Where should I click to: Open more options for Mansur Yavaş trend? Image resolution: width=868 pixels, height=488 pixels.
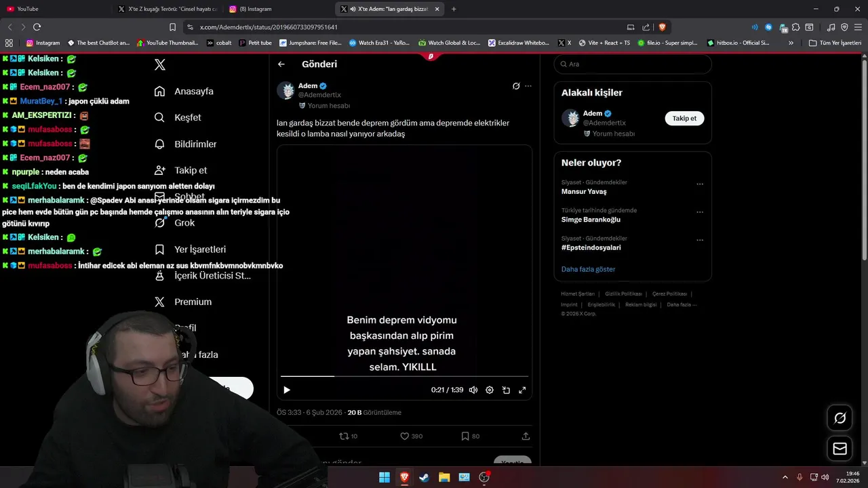[x=700, y=184]
